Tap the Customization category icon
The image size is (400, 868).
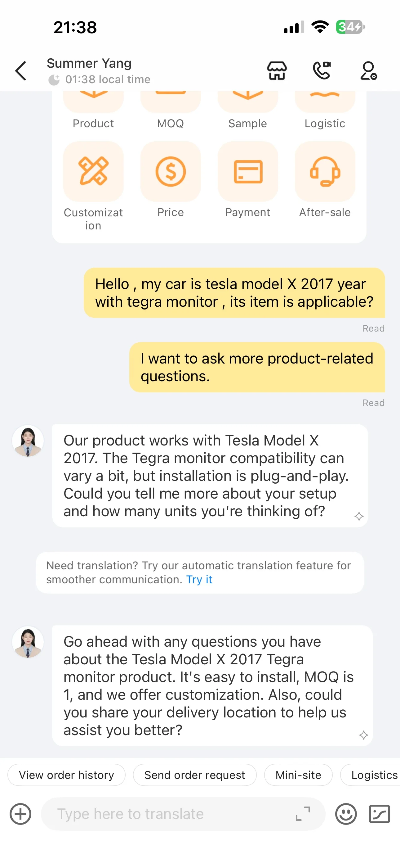pyautogui.click(x=93, y=172)
